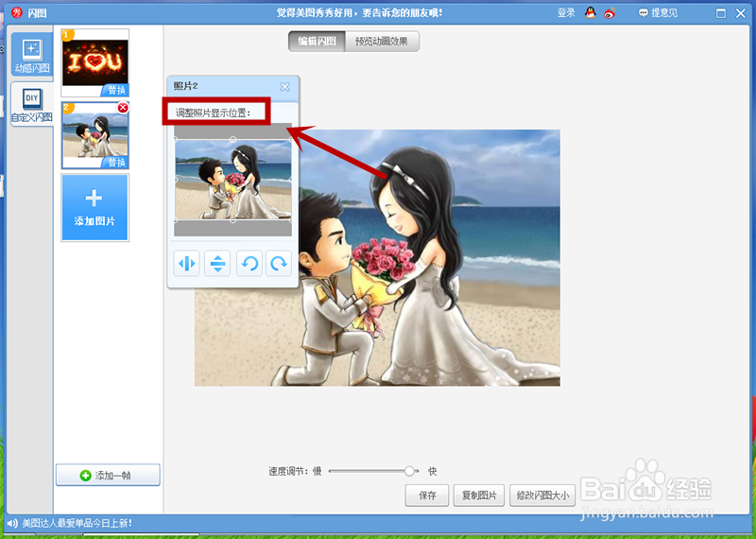This screenshot has height=539, width=756.
Task: Close the 照片2 panel
Action: (285, 87)
